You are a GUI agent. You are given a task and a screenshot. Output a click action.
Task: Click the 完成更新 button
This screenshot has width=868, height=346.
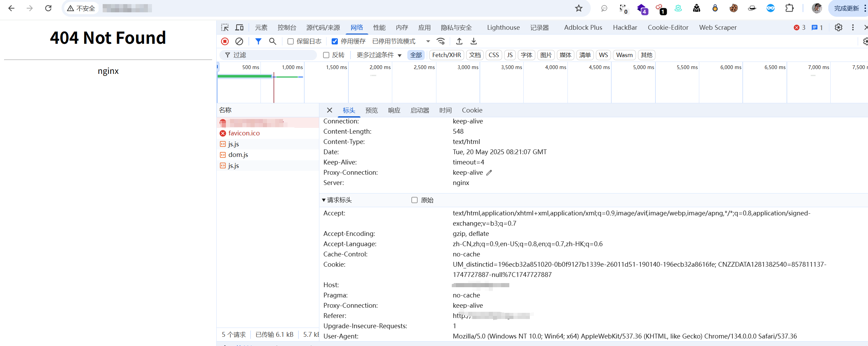(846, 8)
